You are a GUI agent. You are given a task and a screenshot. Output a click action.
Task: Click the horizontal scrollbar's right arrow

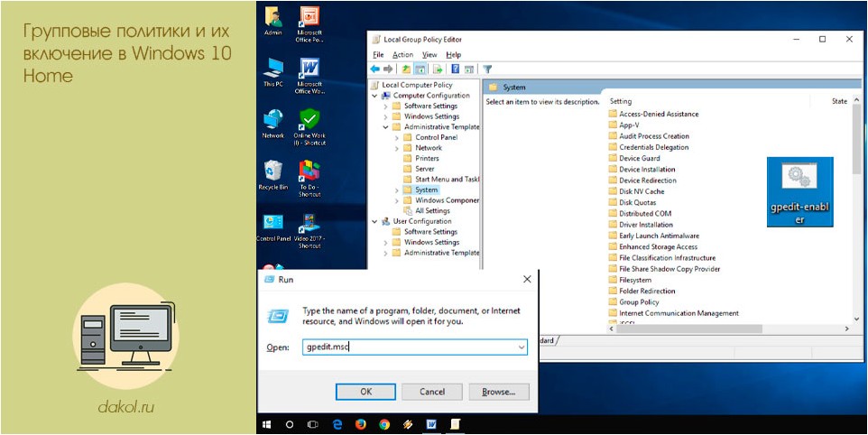pos(846,329)
